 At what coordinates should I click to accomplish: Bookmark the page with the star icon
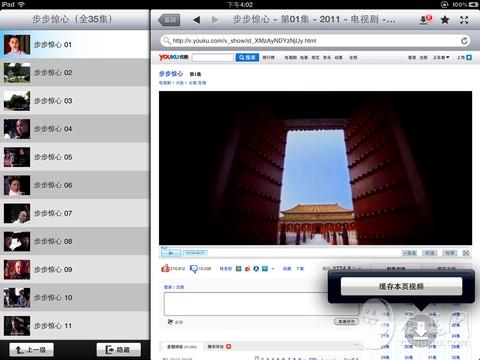coord(445,20)
